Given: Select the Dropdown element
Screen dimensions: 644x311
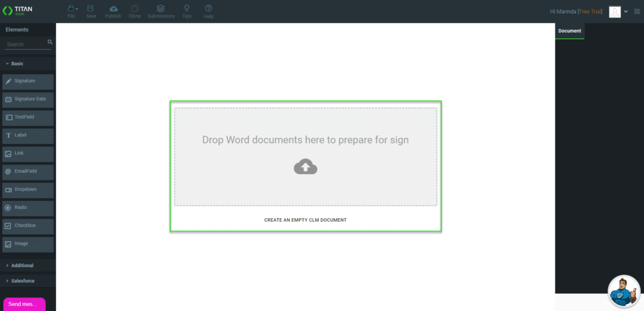Looking at the screenshot, I should point(28,190).
